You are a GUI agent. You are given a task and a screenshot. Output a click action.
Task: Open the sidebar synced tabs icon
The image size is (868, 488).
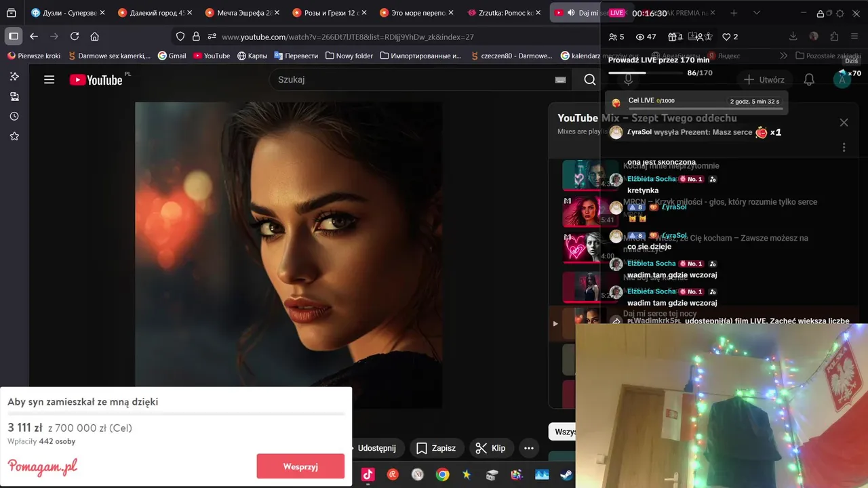coord(14,97)
